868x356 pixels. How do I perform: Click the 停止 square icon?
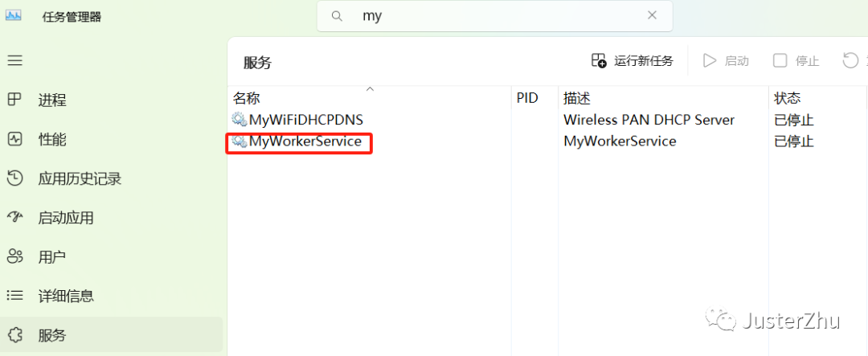(x=780, y=61)
